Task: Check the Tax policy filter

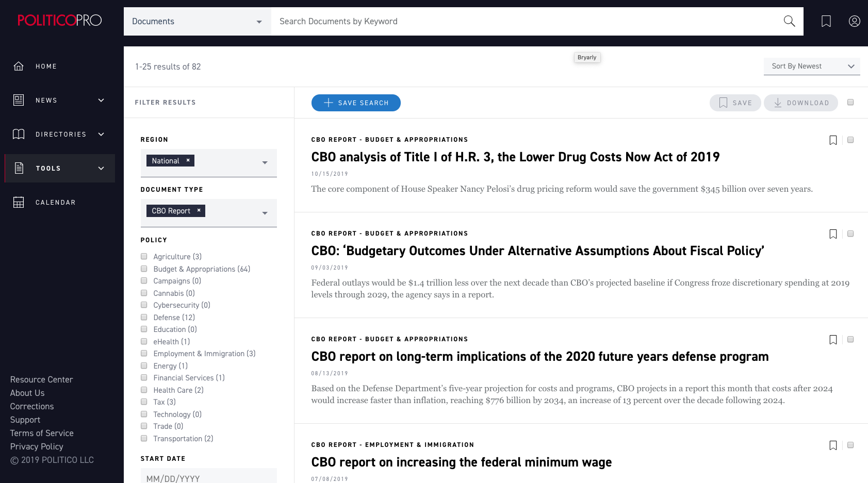Action: point(144,402)
